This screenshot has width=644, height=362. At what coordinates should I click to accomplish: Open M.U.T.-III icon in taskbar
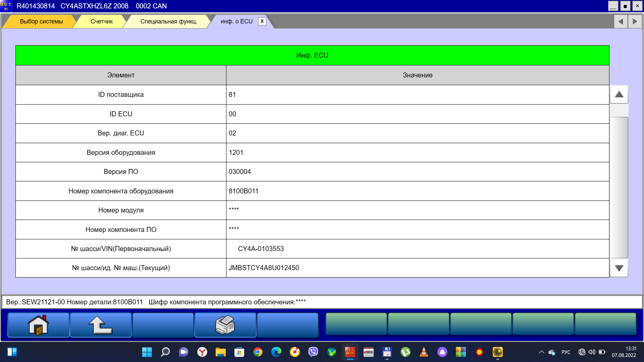pos(350,352)
